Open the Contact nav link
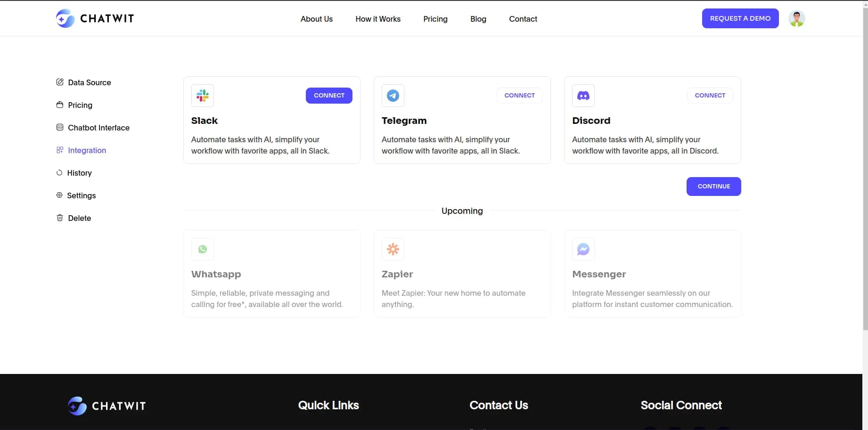The image size is (868, 430). [x=523, y=19]
